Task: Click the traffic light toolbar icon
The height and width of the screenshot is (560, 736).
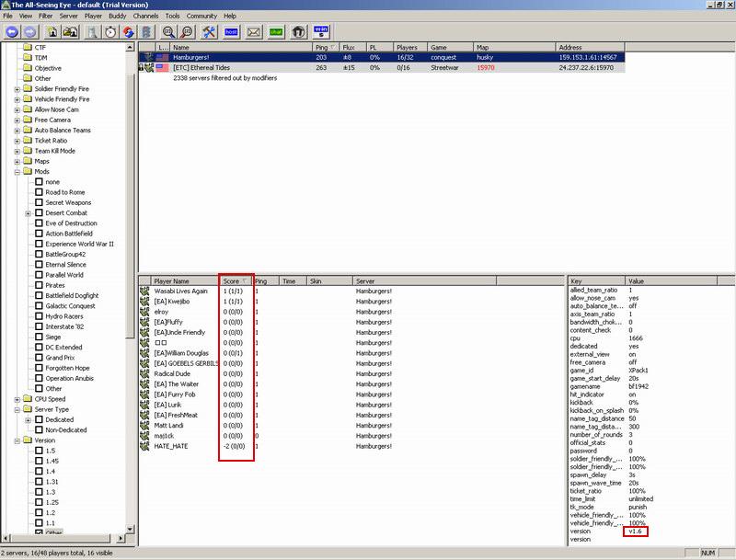Action: 144,31
